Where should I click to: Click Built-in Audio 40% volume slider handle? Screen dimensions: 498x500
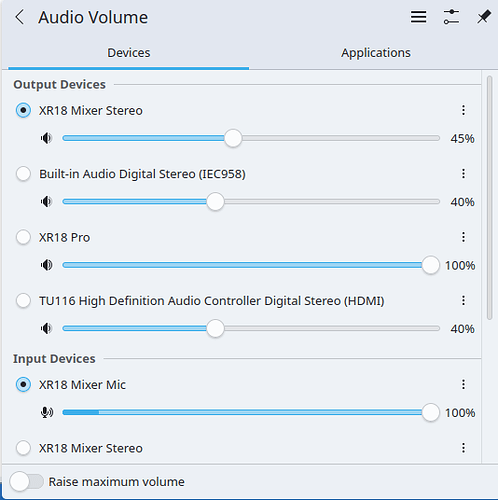click(x=215, y=201)
